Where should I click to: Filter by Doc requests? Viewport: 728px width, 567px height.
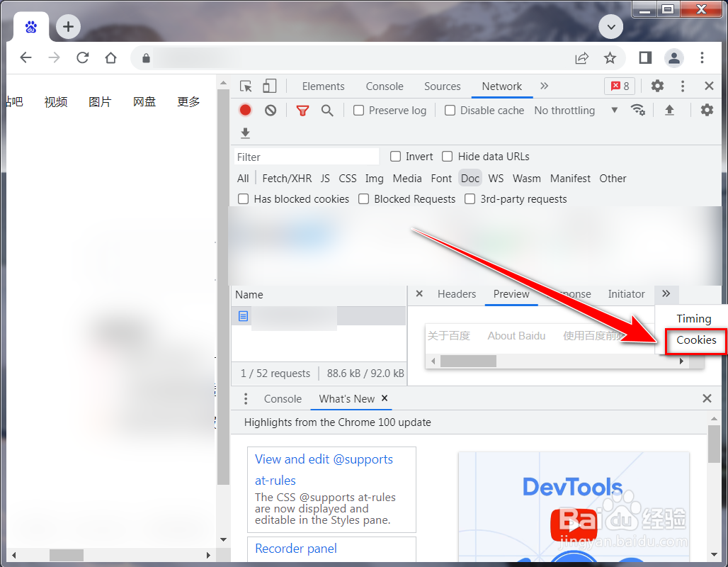(x=470, y=179)
